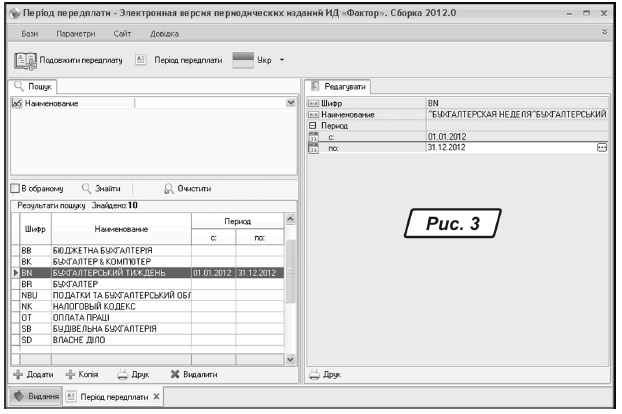Click the Друк printer icon in right panel

[313, 374]
